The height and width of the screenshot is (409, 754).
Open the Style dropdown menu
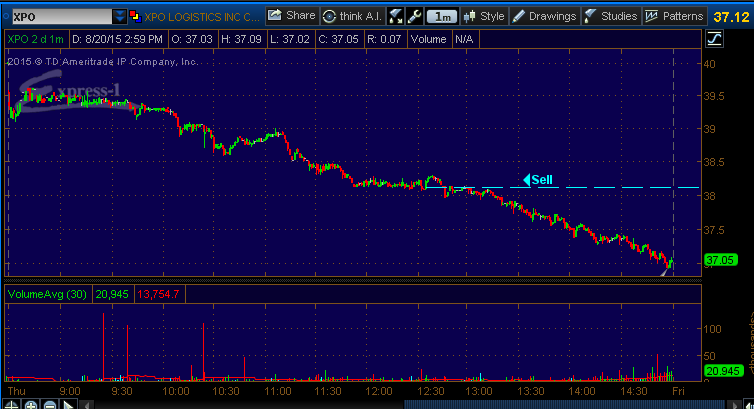pos(485,16)
